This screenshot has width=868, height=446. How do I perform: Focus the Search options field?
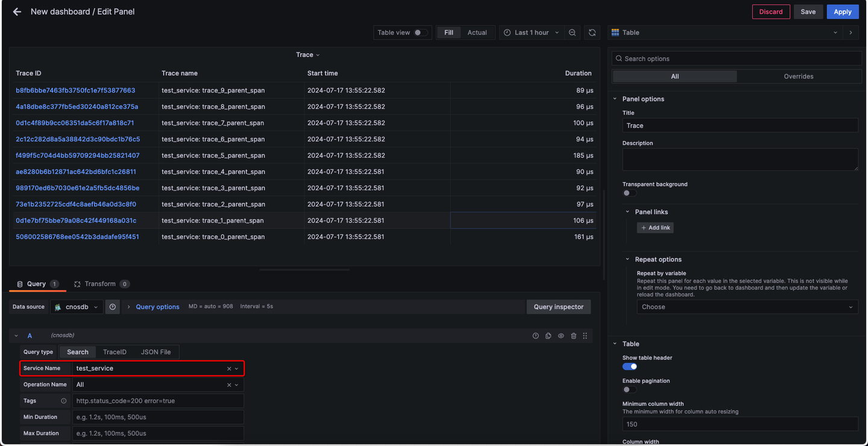(737, 58)
